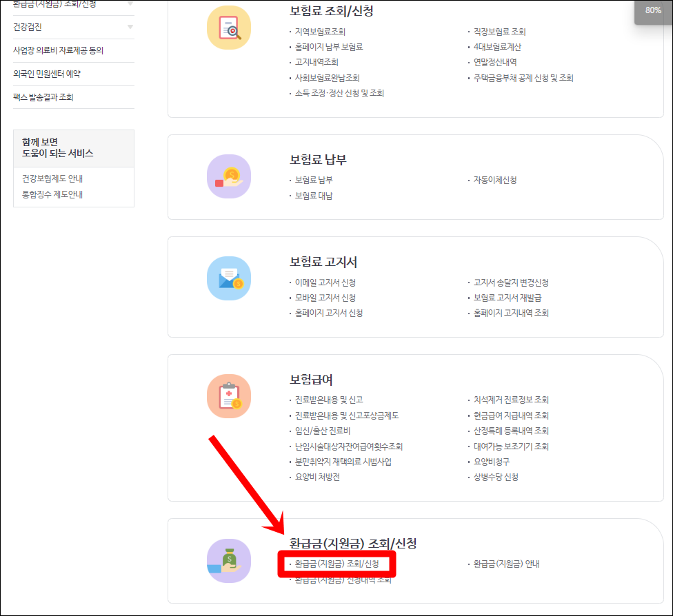Open 건강보험제도 안내 link
Viewport: 673px width, 616px height.
pyautogui.click(x=52, y=178)
